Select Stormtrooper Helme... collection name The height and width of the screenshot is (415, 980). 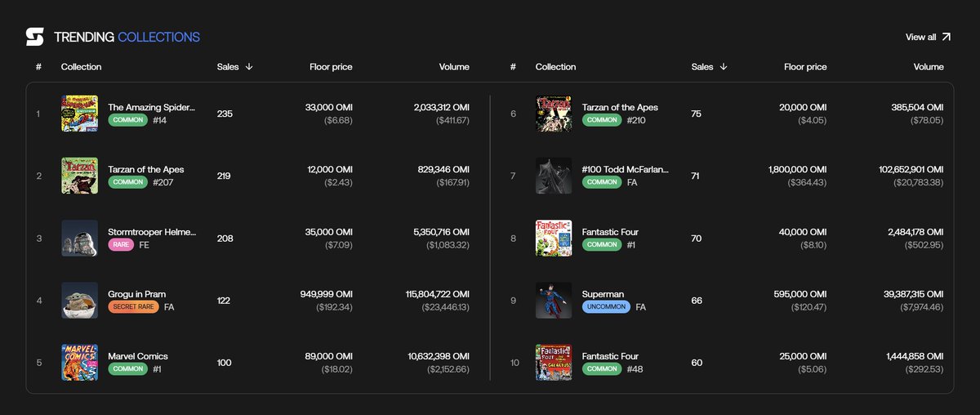click(x=152, y=231)
